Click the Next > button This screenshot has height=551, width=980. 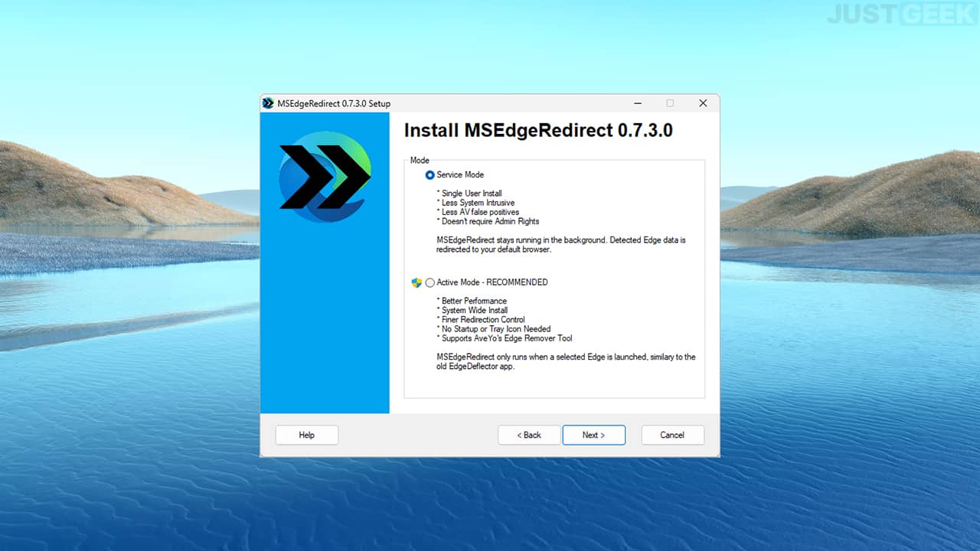point(593,435)
